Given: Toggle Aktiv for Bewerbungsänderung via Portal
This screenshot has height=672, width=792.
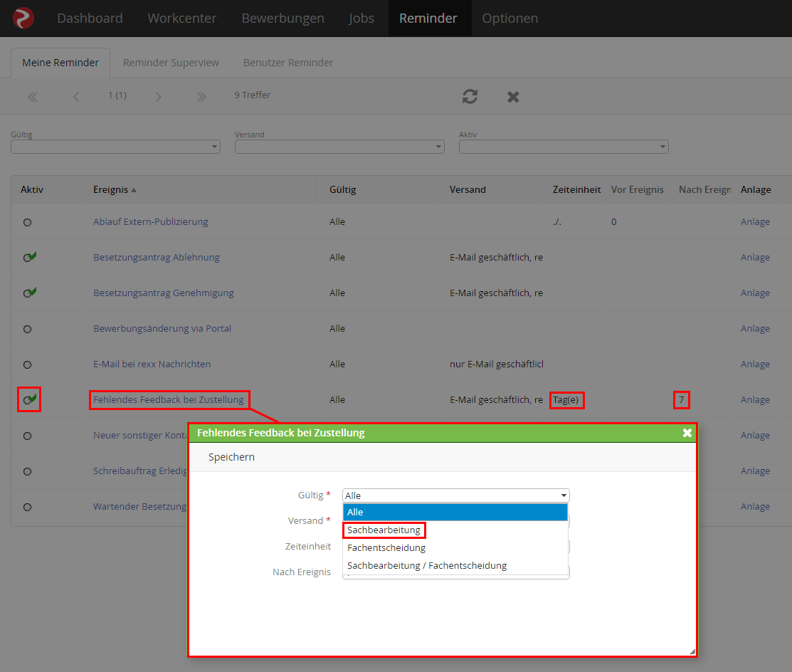Looking at the screenshot, I should 27,329.
